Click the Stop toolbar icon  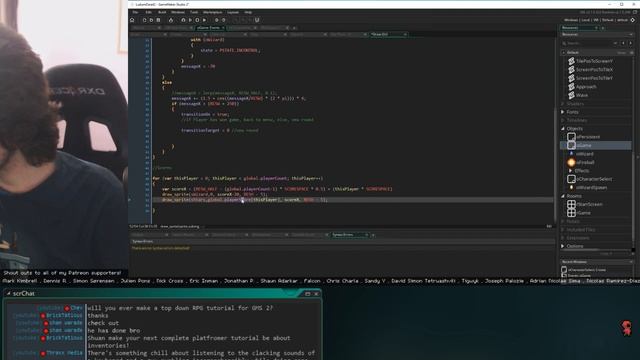coord(198,20)
